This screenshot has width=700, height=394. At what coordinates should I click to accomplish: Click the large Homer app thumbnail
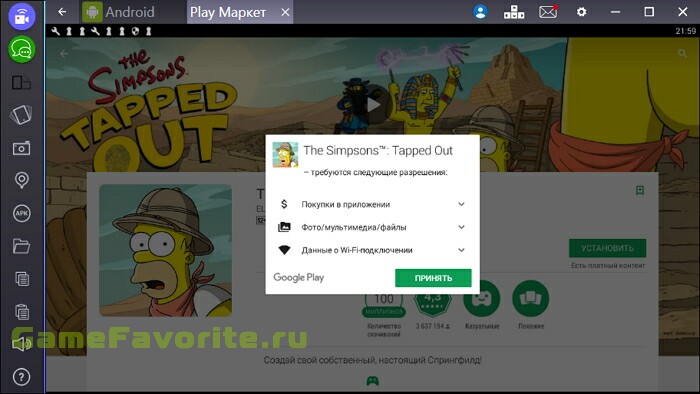point(165,250)
